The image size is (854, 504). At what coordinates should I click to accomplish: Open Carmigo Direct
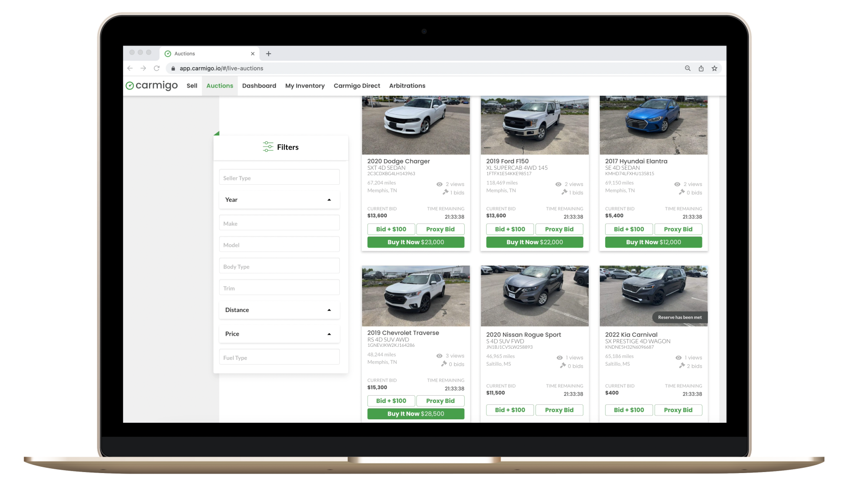tap(357, 86)
